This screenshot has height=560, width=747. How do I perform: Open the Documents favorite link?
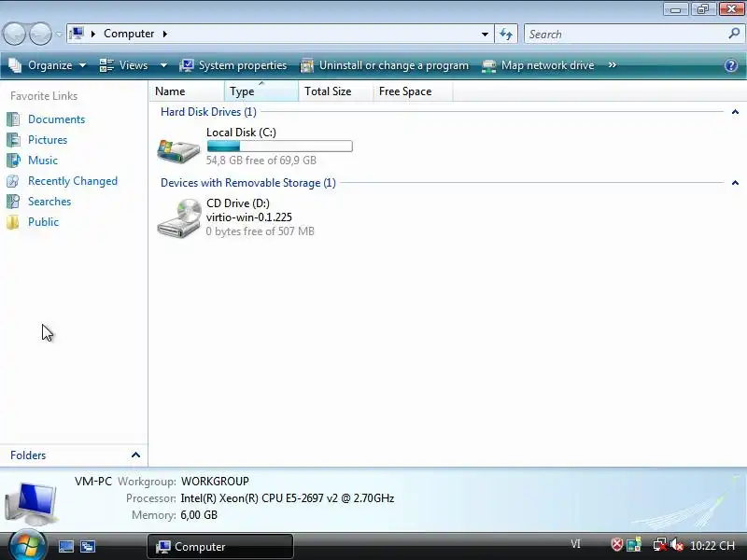click(56, 119)
